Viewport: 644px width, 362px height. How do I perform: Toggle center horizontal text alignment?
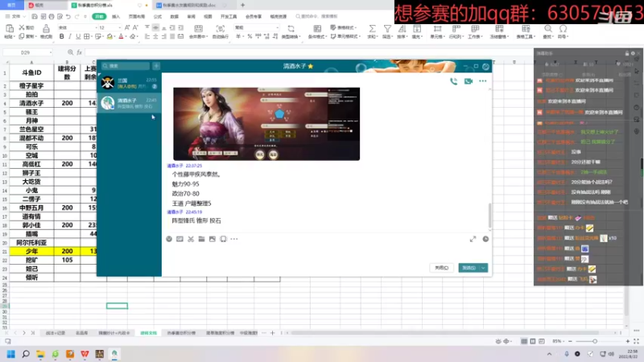pyautogui.click(x=155, y=36)
